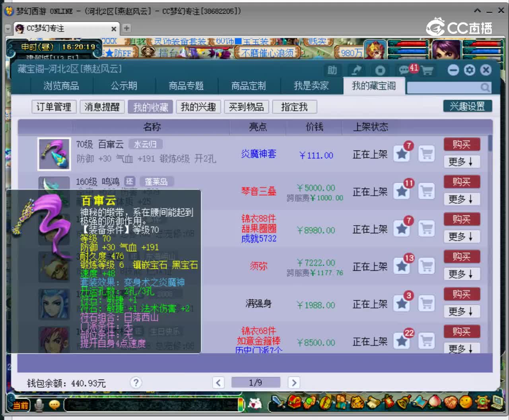Open the sword attack icon in toolbar
Viewport: 509px width, 420px height.
coord(279,402)
